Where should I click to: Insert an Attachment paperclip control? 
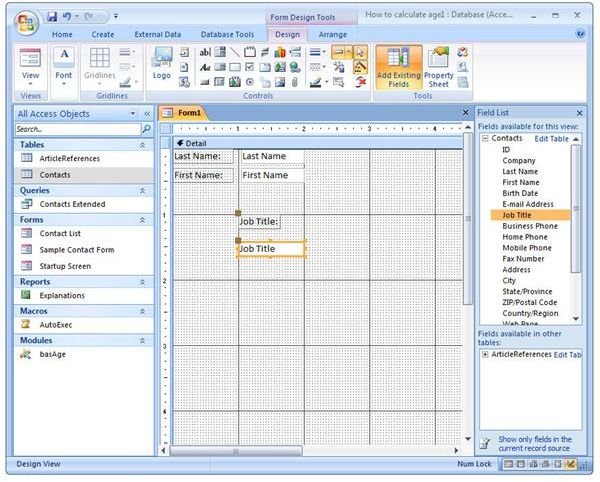tap(295, 82)
